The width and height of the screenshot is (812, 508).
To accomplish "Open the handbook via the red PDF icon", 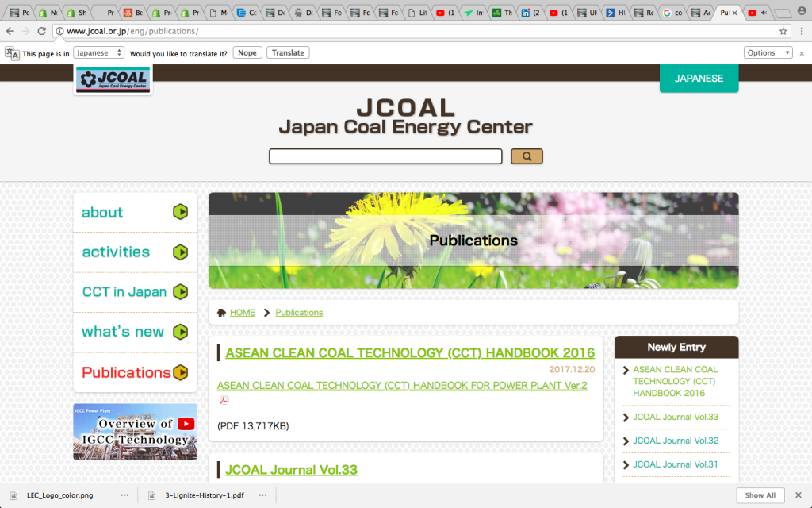I will tap(224, 400).
